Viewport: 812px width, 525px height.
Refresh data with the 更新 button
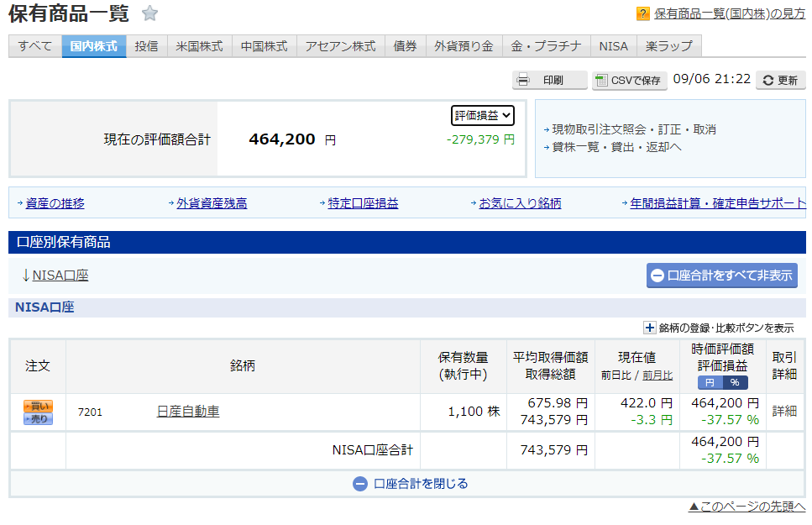coord(780,80)
